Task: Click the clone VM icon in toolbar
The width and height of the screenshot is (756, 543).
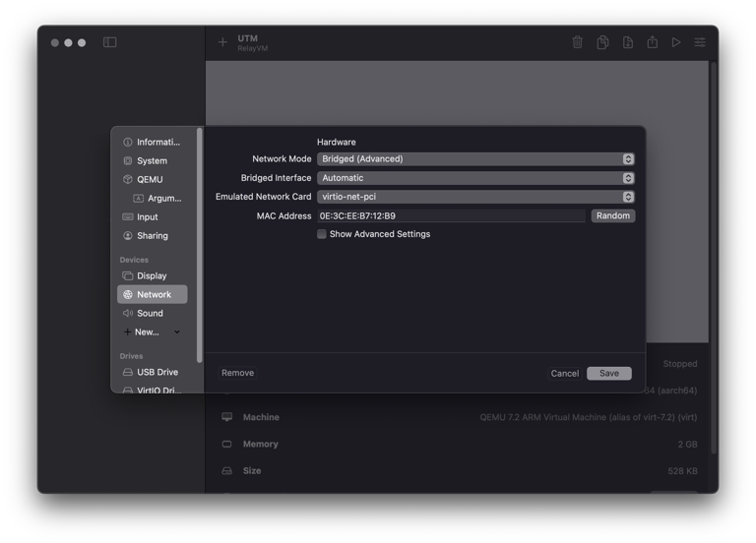Action: 602,42
